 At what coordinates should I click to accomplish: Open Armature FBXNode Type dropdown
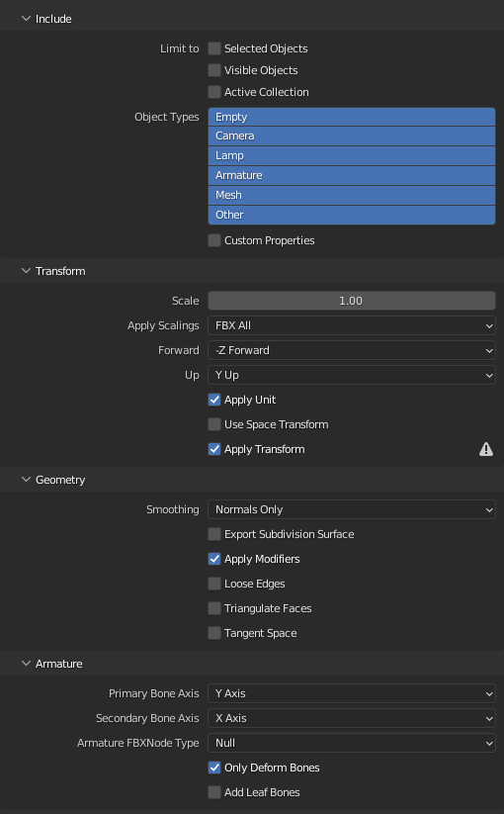352,743
